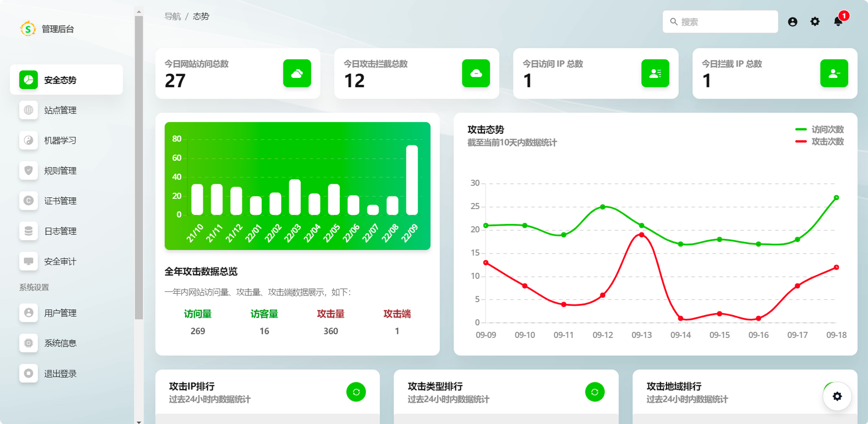The width and height of the screenshot is (868, 424).
Task: Click the 22/07 bar in chart
Action: pyautogui.click(x=373, y=210)
